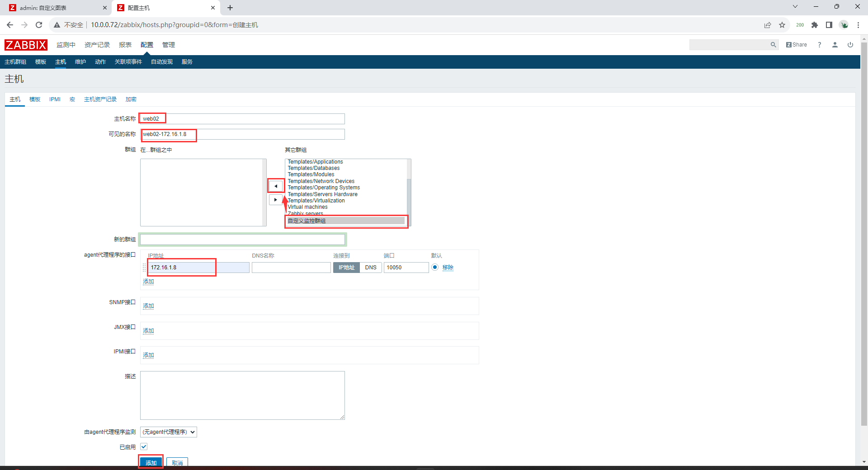The image size is (868, 470).
Task: Click the other groups list scrollbar
Action: click(409, 193)
